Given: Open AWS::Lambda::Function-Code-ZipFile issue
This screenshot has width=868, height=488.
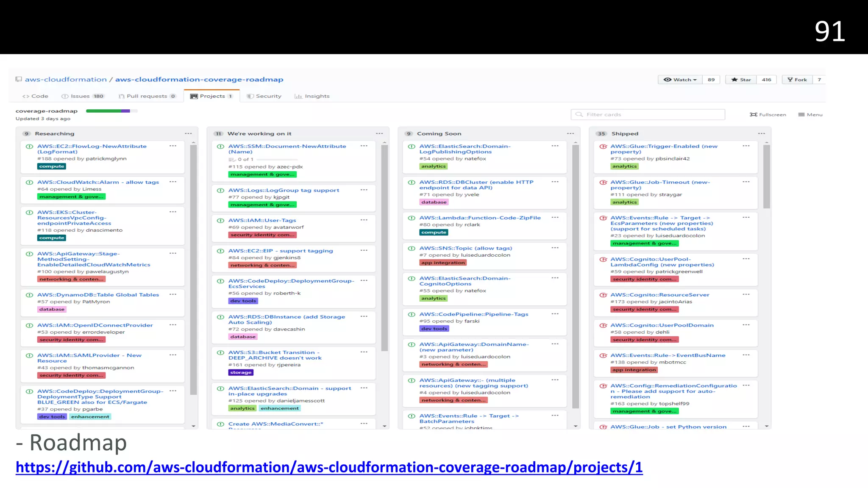Looking at the screenshot, I should 480,218.
